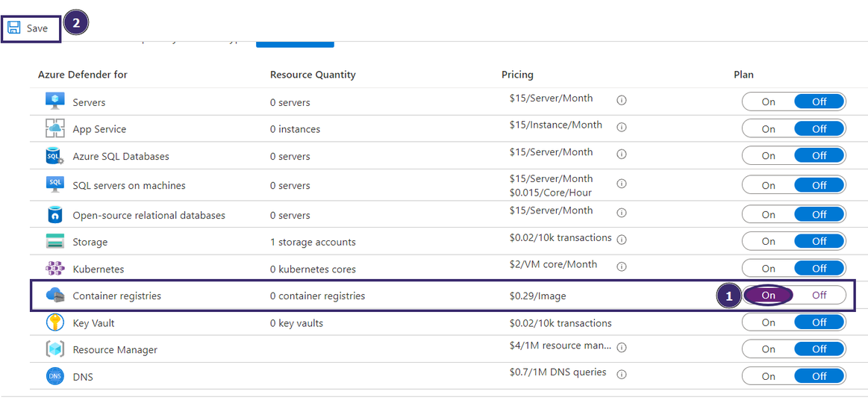
Task: Click the Resource Manager row label
Action: pyautogui.click(x=115, y=350)
